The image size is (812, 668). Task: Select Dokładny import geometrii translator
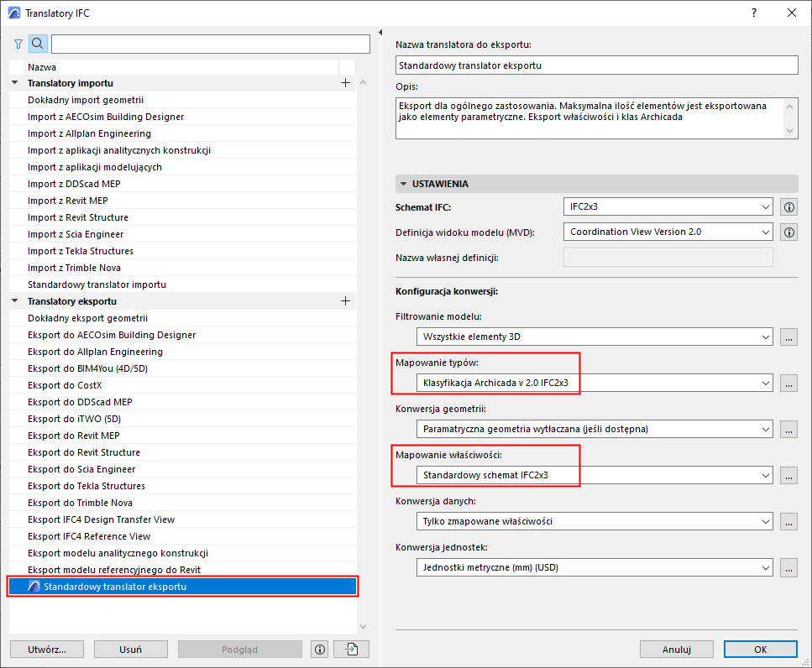[183, 100]
